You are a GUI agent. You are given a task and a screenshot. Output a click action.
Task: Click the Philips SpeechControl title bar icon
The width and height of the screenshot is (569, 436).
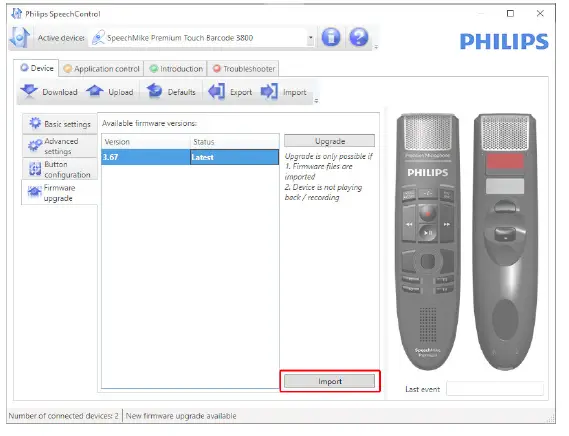coord(16,13)
